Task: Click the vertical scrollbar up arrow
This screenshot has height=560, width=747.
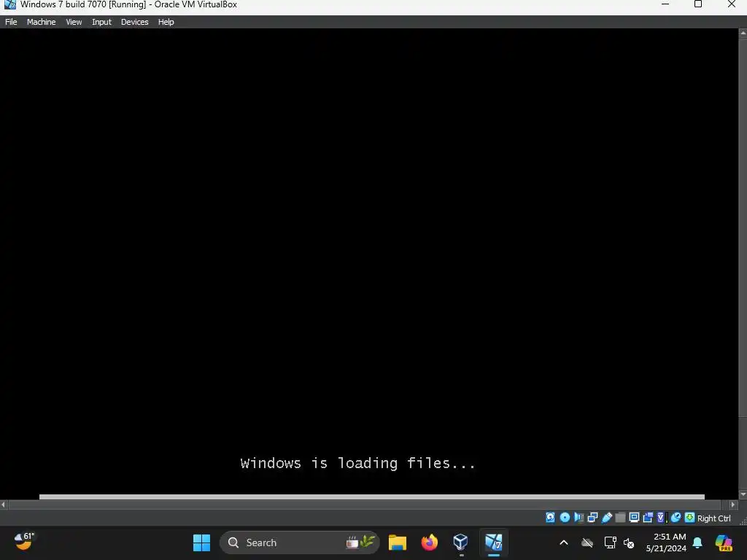Action: pos(743,33)
